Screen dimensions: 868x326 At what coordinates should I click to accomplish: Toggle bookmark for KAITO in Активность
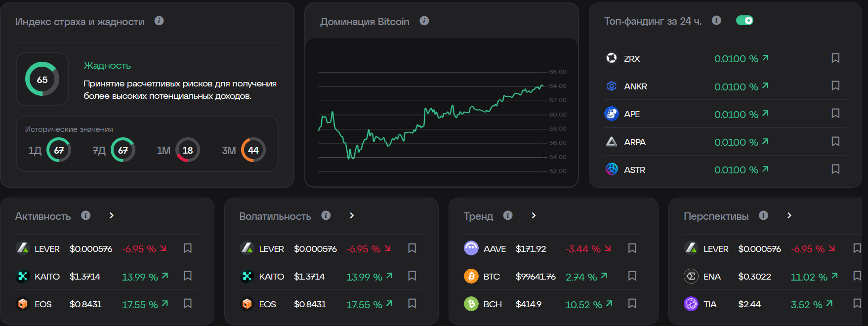188,276
